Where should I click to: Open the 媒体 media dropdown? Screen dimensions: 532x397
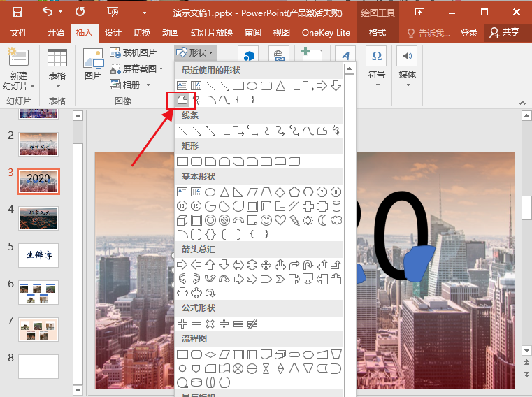pos(407,66)
